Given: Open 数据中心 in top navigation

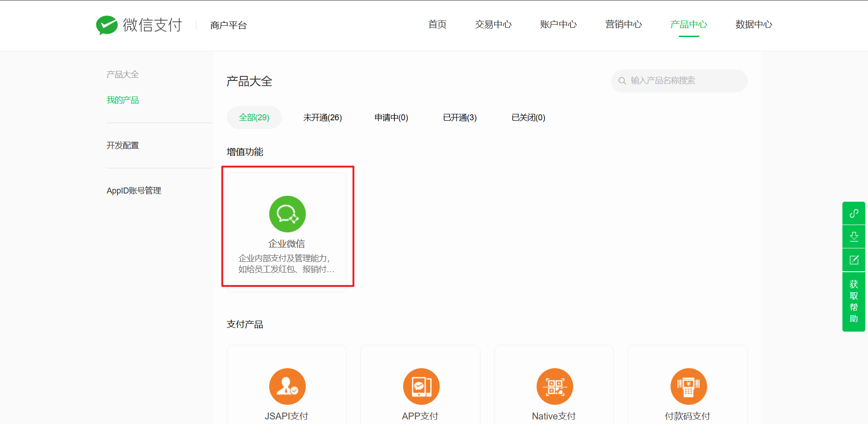Looking at the screenshot, I should (x=754, y=25).
